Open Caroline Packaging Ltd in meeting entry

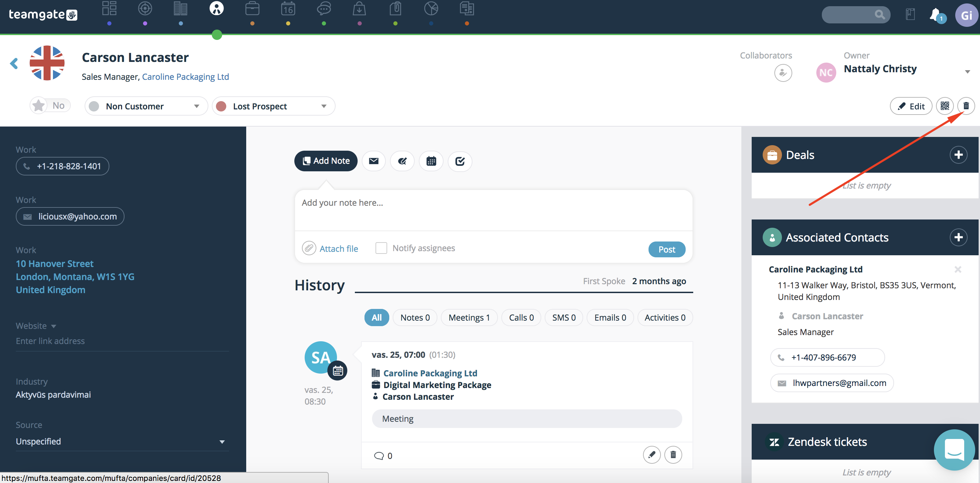pyautogui.click(x=430, y=373)
